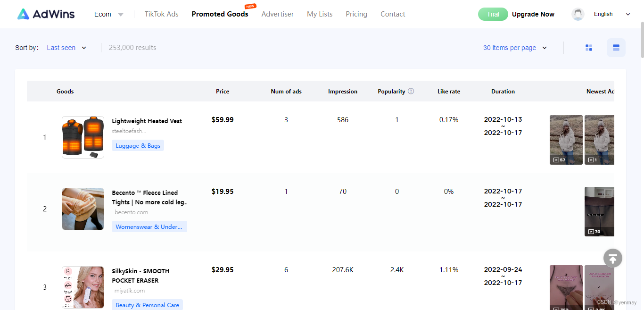Switch to grid view layout

pyautogui.click(x=589, y=48)
